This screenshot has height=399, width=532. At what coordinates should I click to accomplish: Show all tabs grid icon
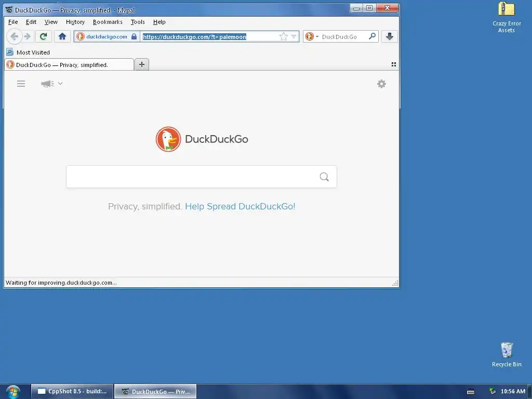tap(394, 64)
